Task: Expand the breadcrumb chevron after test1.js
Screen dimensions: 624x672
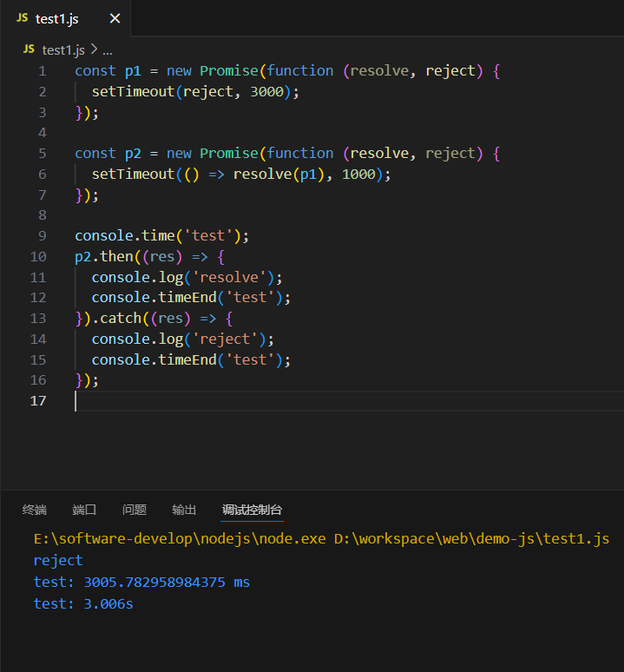Action: coord(95,49)
